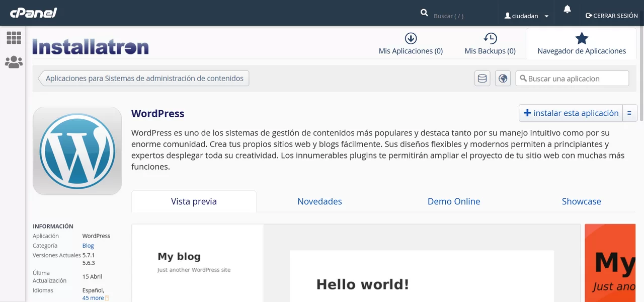Open the Novedades tab
The image size is (644, 302).
(319, 201)
